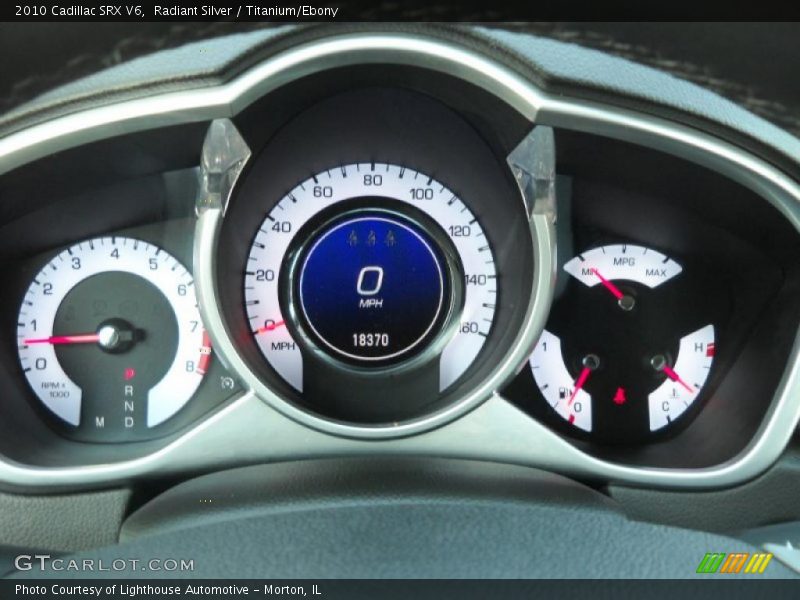Click the MPG gauge needle hub
This screenshot has width=800, height=600.
click(x=627, y=303)
